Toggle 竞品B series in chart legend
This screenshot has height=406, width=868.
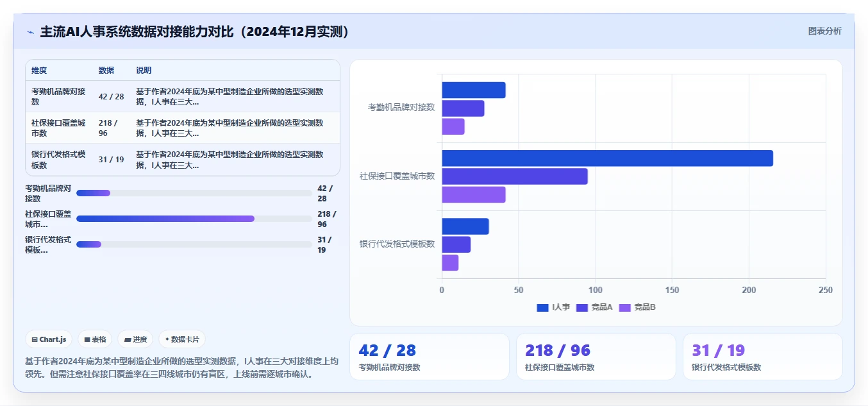tap(637, 307)
